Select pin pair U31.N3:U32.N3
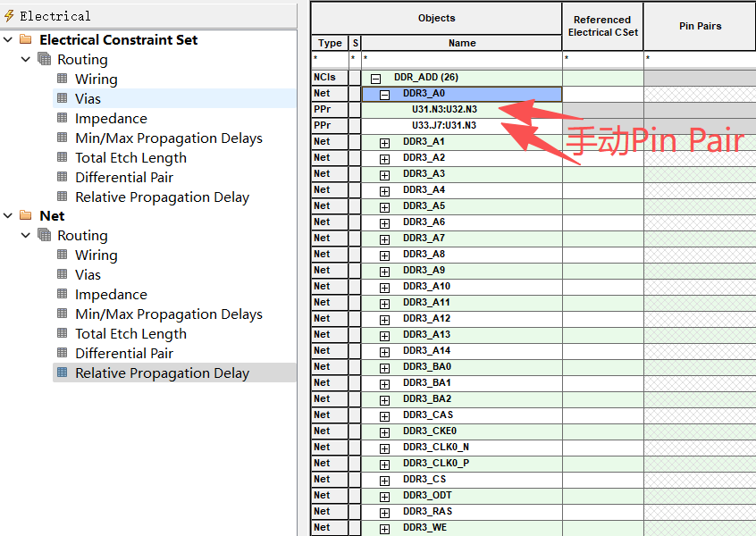This screenshot has width=756, height=536. click(x=444, y=109)
